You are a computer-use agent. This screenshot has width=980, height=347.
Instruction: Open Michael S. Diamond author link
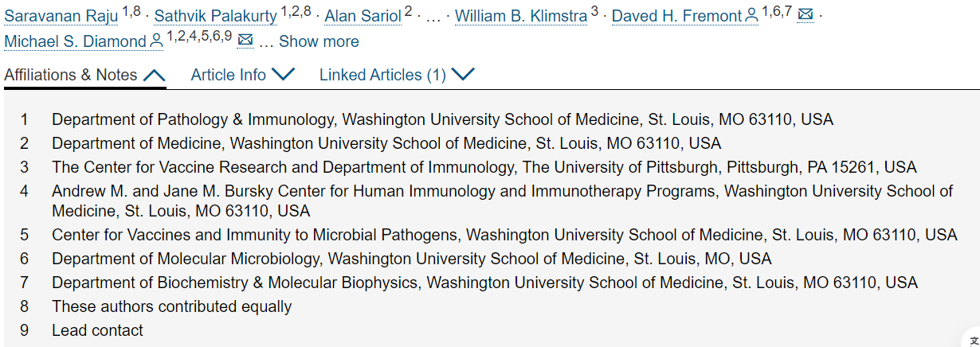pyautogui.click(x=76, y=41)
